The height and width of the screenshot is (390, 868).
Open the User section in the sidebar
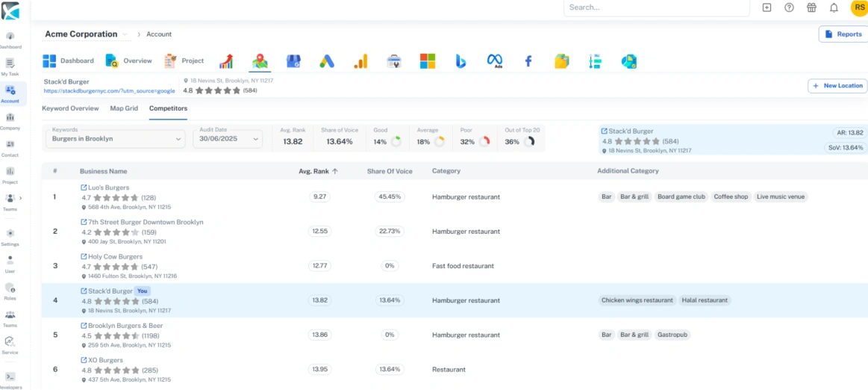coord(10,264)
